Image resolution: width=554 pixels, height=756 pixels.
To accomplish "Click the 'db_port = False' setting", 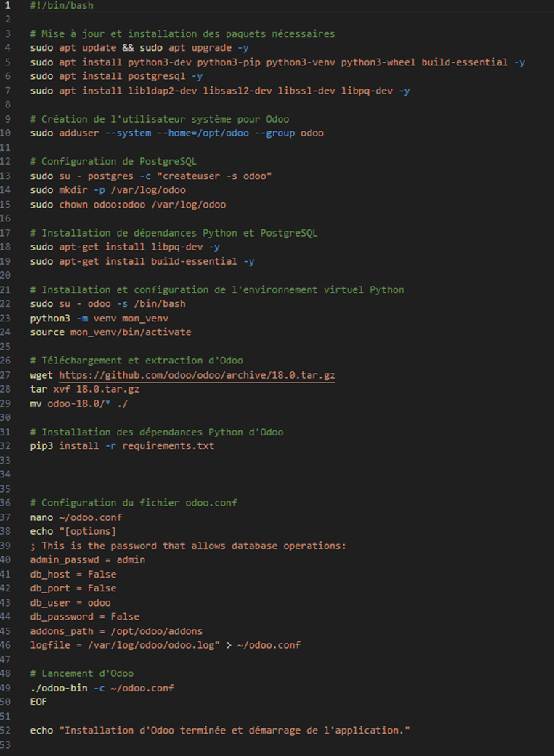I will [x=73, y=588].
